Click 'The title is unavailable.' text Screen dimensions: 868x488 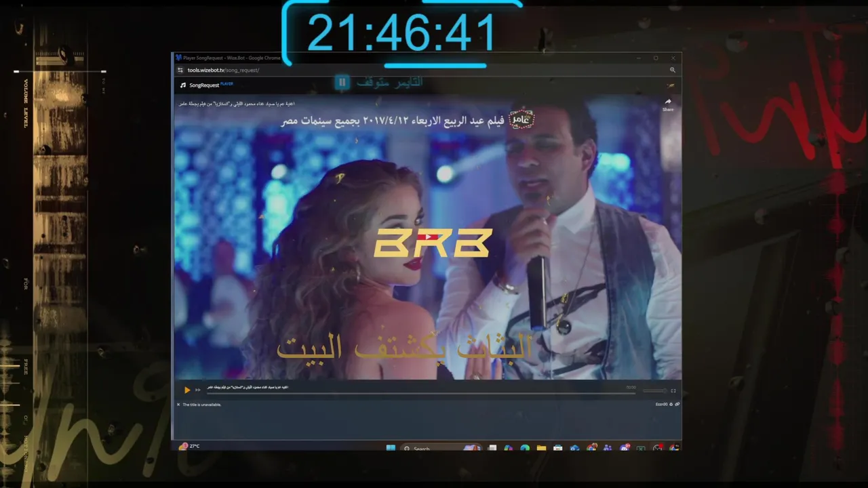point(202,405)
